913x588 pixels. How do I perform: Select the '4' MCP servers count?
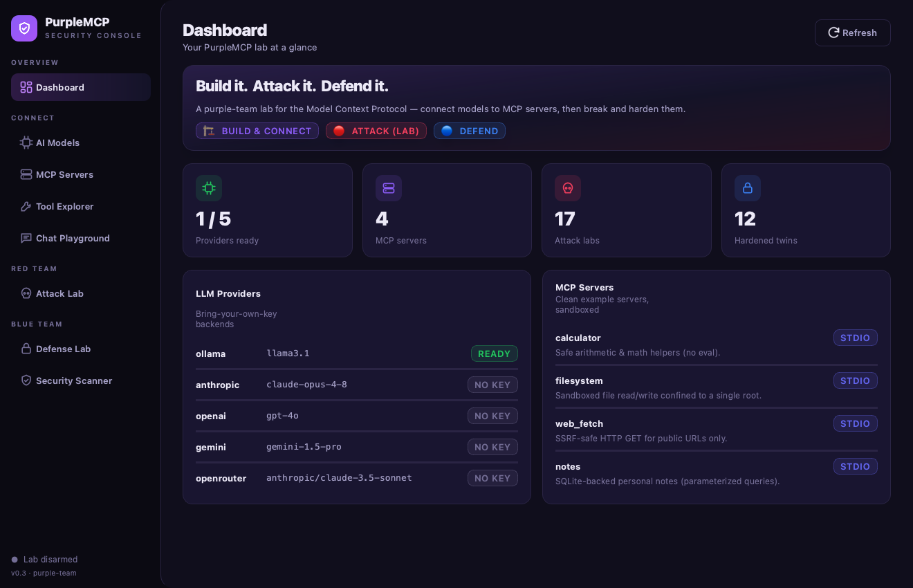click(382, 219)
